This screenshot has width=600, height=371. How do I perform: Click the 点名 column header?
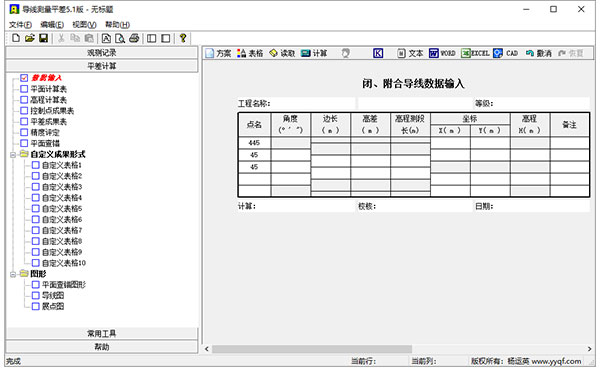[254, 125]
